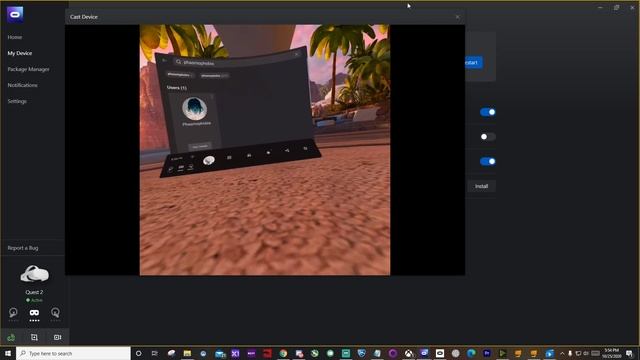Click the green cast device icon
Screen dimensions: 640x360
11,337
